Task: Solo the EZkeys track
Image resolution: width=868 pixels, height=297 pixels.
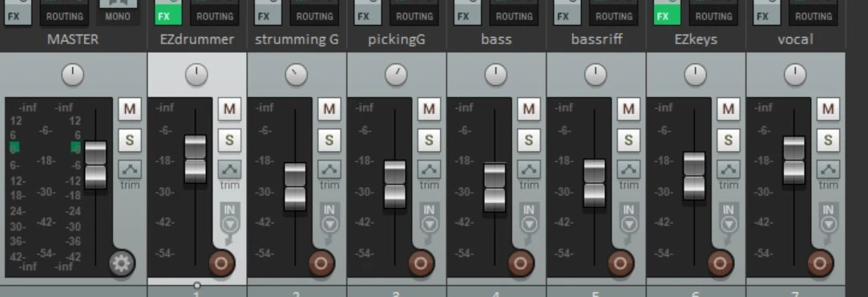Action: [729, 140]
